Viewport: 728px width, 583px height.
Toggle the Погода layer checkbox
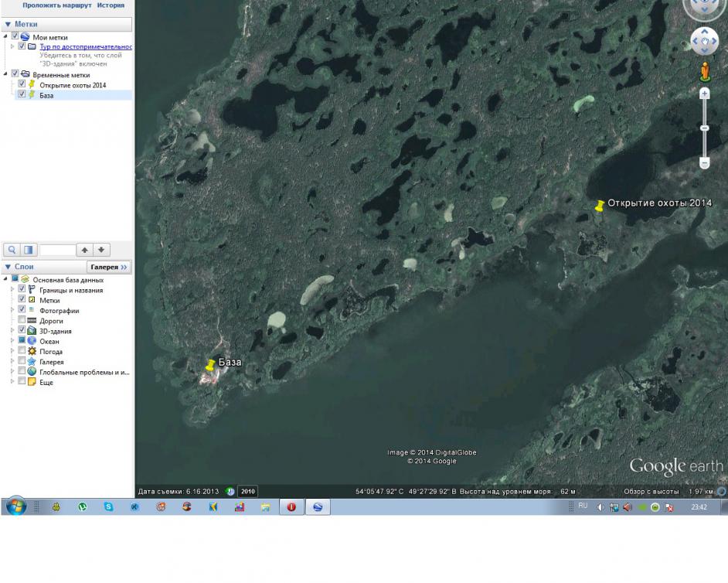pos(22,351)
